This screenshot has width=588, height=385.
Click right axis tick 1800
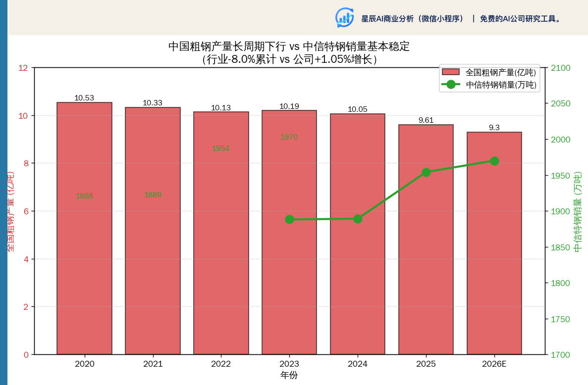(560, 284)
